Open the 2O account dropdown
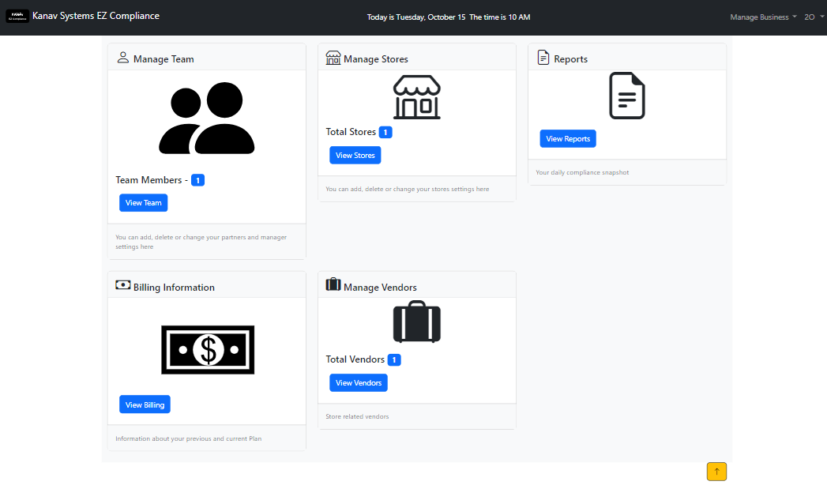827x504 pixels. (x=813, y=16)
